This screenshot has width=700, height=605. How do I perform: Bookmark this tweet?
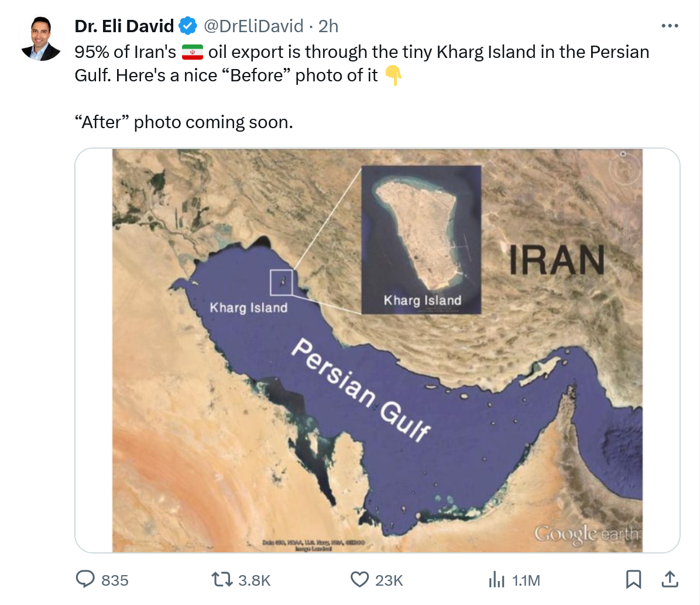click(x=633, y=579)
